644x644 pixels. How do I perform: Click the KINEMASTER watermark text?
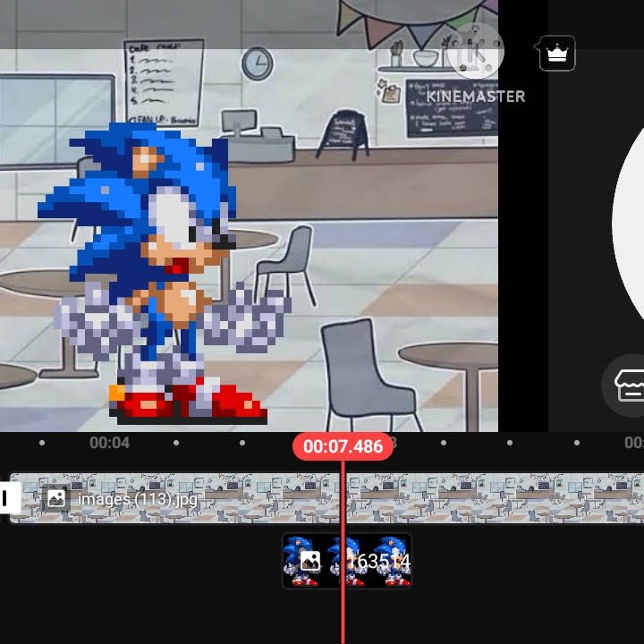coord(476,97)
